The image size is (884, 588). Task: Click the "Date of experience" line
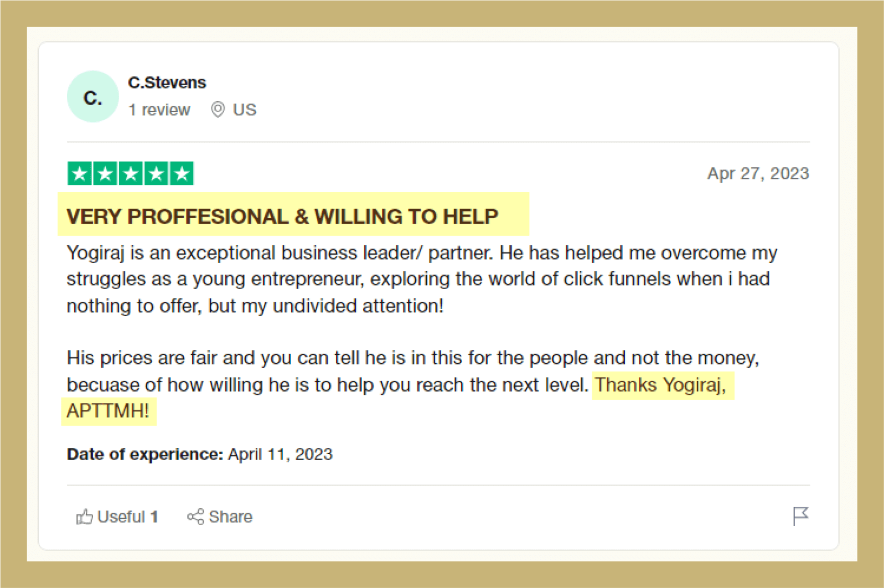199,454
